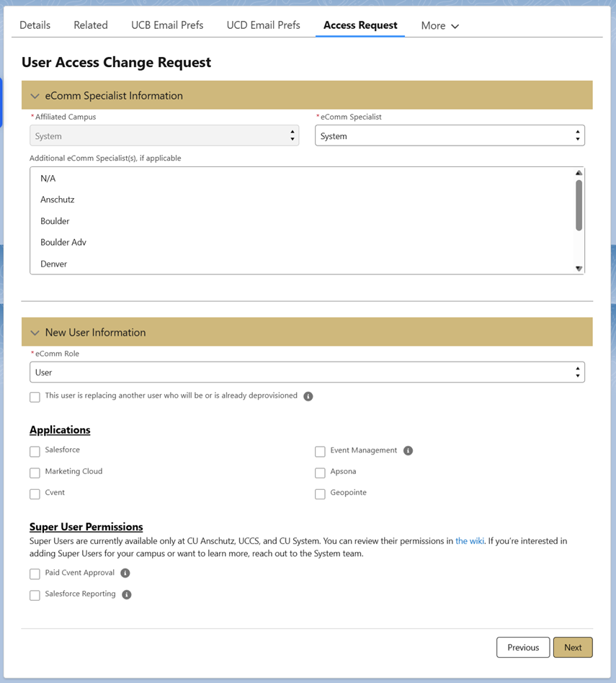Screen dimensions: 616x683
Task: Expand the More tabs menu
Action: pyautogui.click(x=439, y=26)
